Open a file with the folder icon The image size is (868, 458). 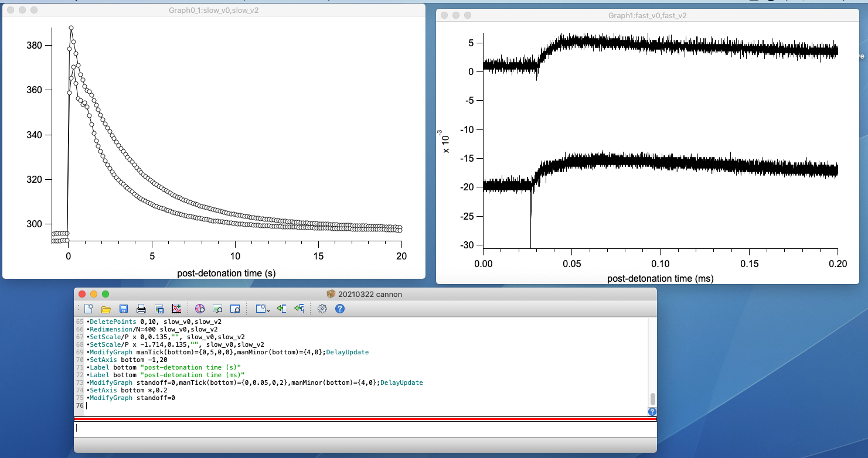(106, 309)
